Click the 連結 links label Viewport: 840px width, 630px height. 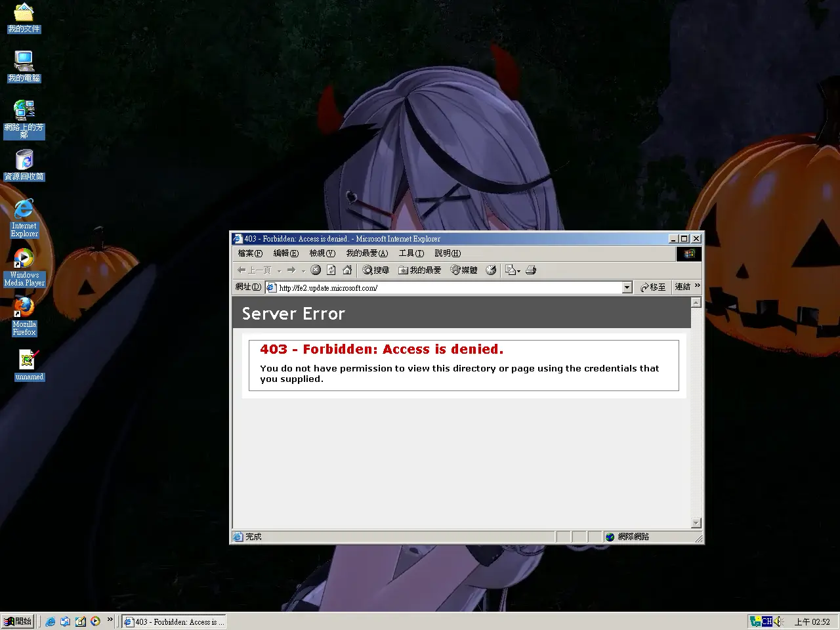click(x=682, y=287)
